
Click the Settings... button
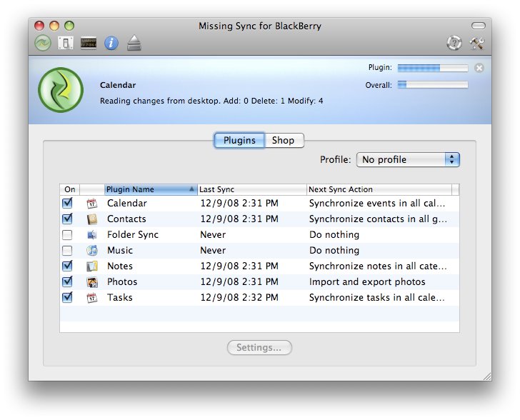click(259, 348)
